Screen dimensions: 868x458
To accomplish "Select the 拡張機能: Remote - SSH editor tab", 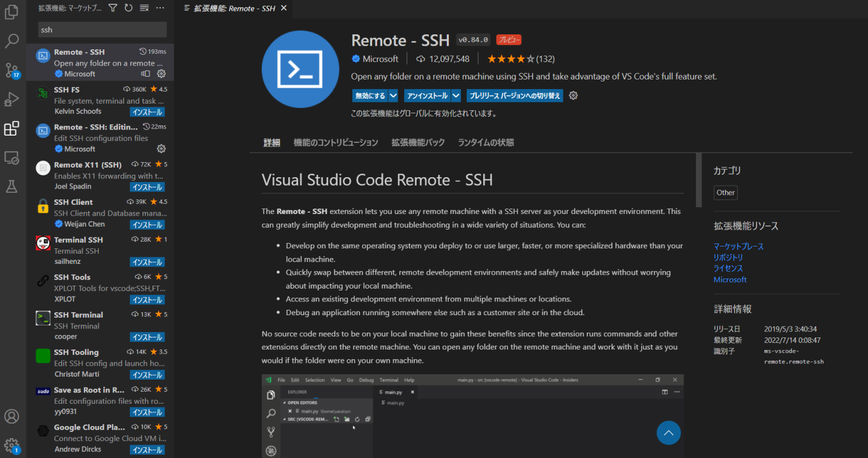I will (x=232, y=8).
